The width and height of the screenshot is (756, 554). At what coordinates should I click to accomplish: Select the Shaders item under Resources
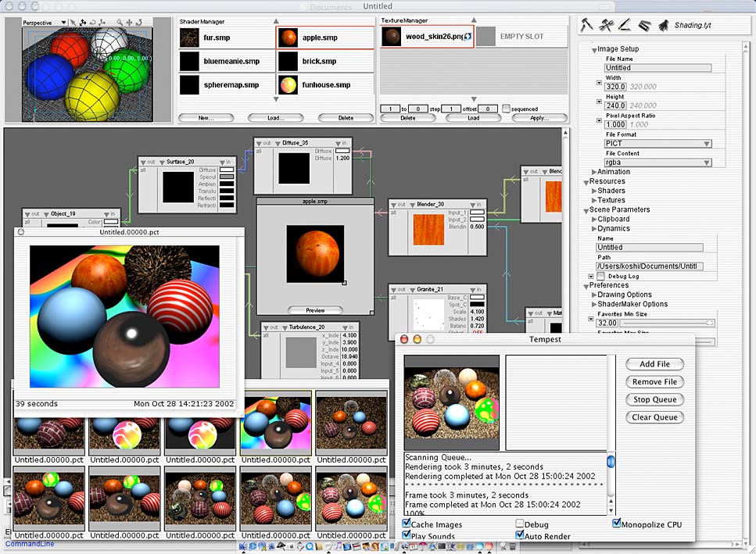coord(611,191)
